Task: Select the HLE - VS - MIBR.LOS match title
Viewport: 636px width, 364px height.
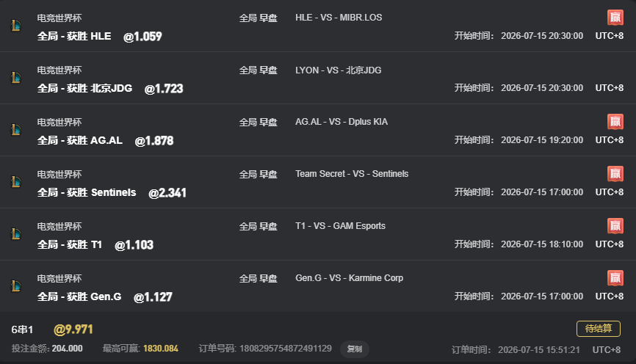Action: 339,18
